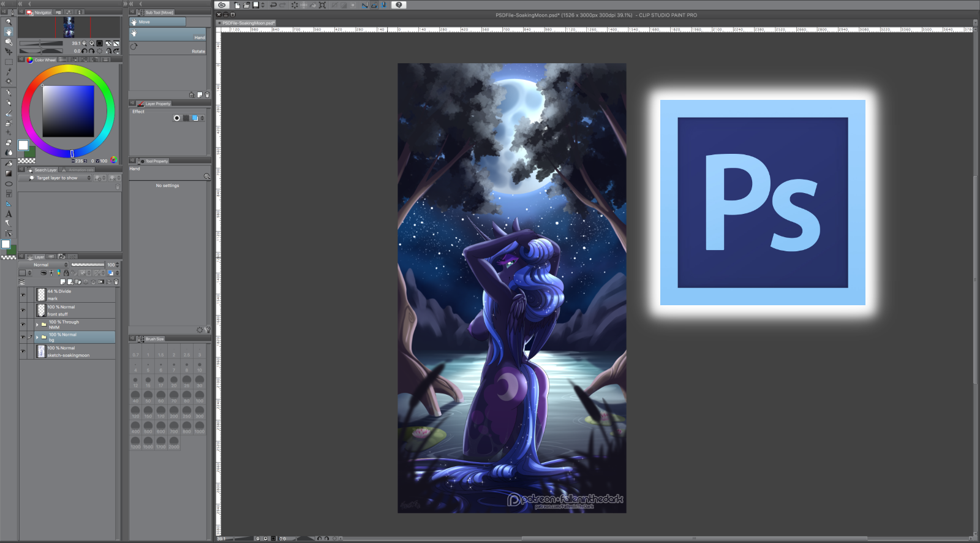Select the Pencil tool
980x543 pixels.
click(x=9, y=103)
